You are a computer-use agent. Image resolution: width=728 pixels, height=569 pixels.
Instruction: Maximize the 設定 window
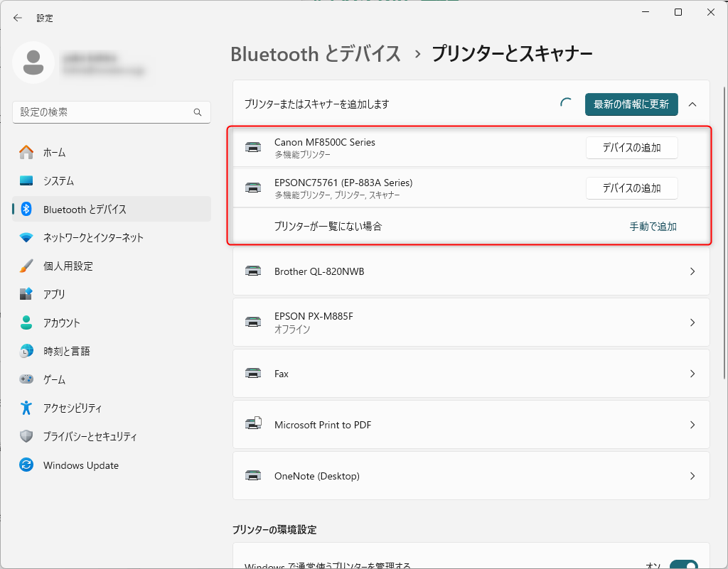click(678, 12)
